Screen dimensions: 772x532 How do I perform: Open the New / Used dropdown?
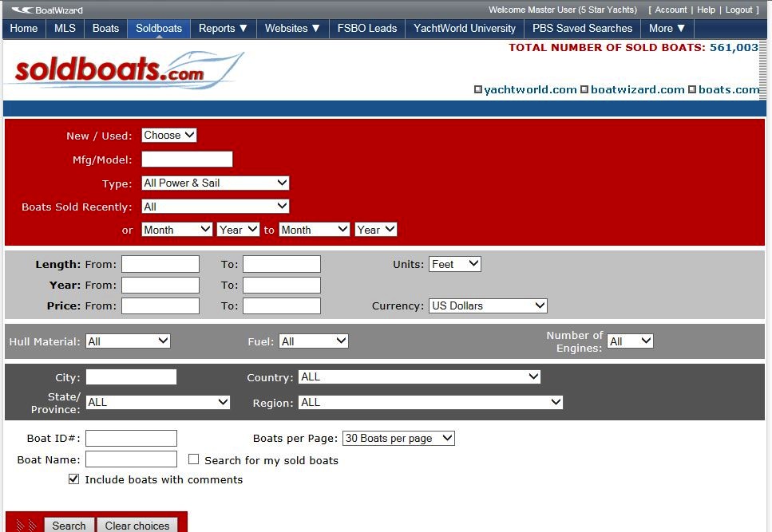coord(169,136)
